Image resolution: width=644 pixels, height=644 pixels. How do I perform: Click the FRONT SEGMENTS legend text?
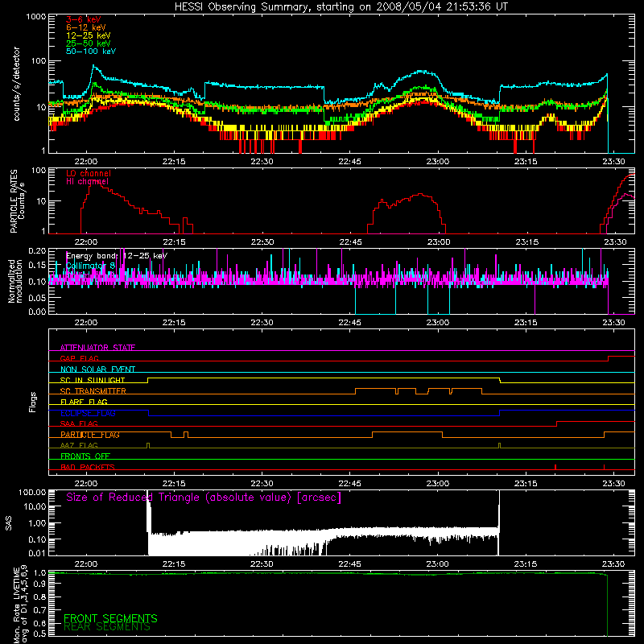click(110, 618)
